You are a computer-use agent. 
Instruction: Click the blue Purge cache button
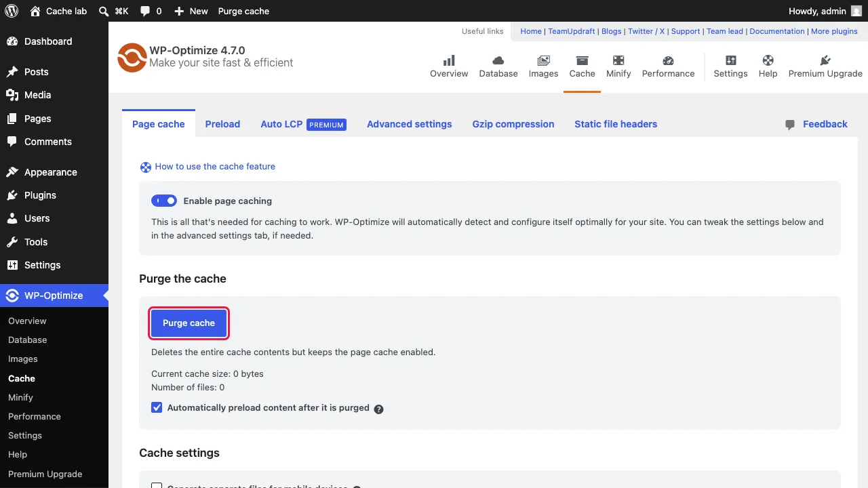[x=189, y=323]
